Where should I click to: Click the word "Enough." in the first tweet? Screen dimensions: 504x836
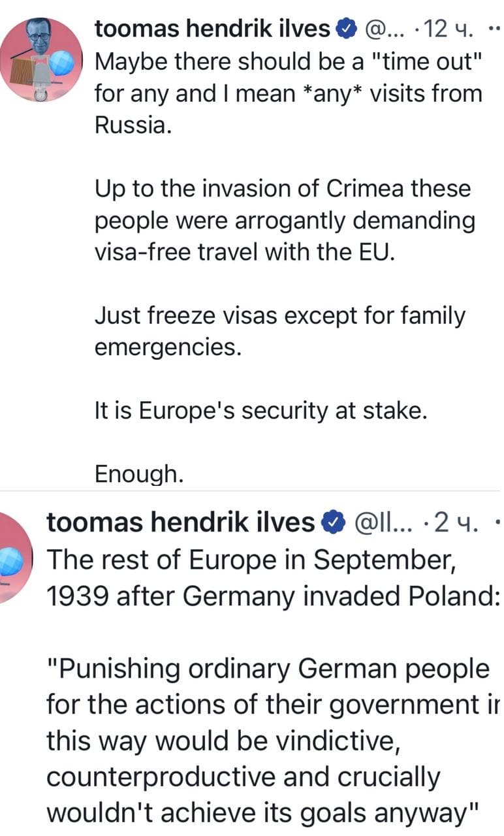click(x=139, y=474)
